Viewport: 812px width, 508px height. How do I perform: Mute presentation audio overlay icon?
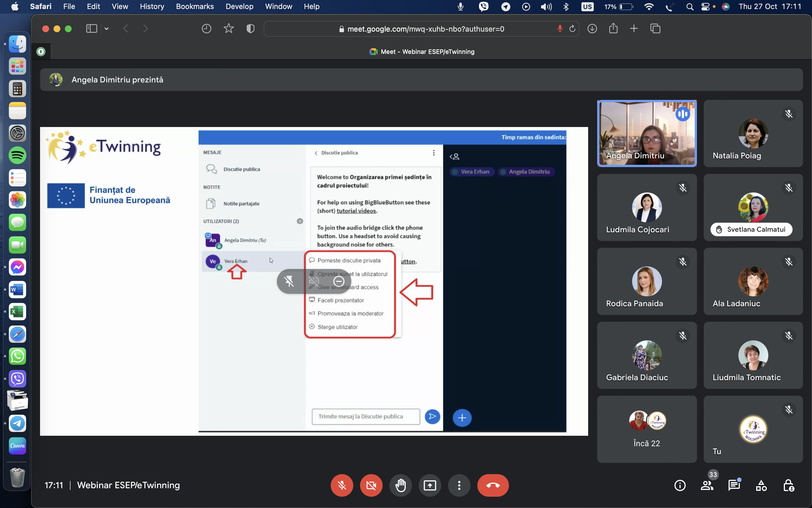coord(314,281)
